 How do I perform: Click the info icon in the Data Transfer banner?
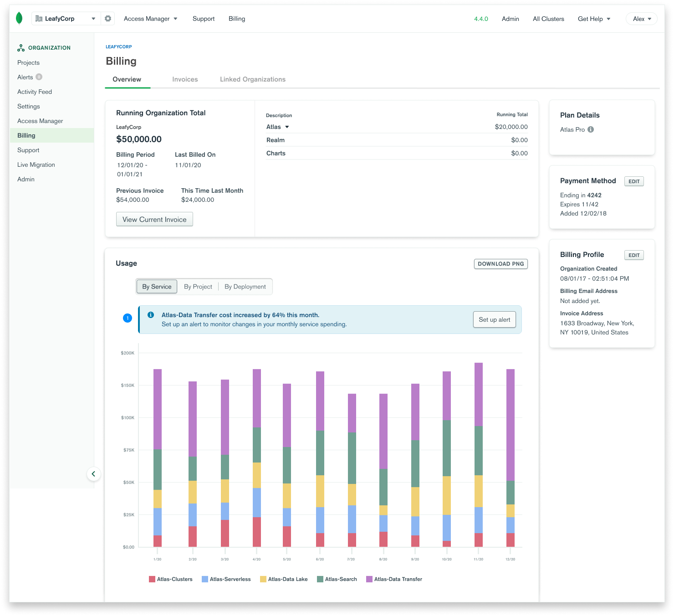[x=151, y=315]
